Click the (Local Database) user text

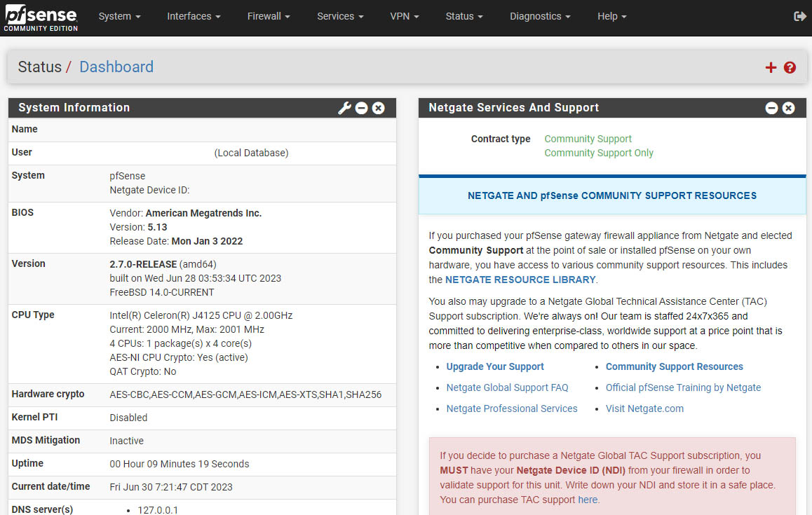(x=251, y=153)
